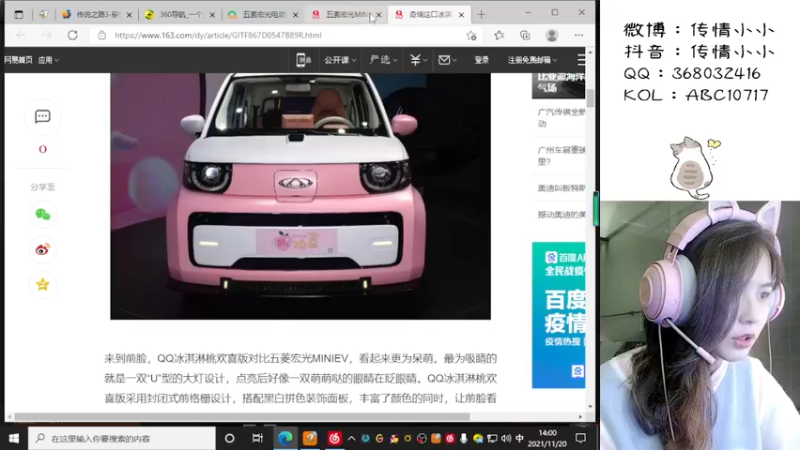Add this page to favorites star

click(x=471, y=35)
